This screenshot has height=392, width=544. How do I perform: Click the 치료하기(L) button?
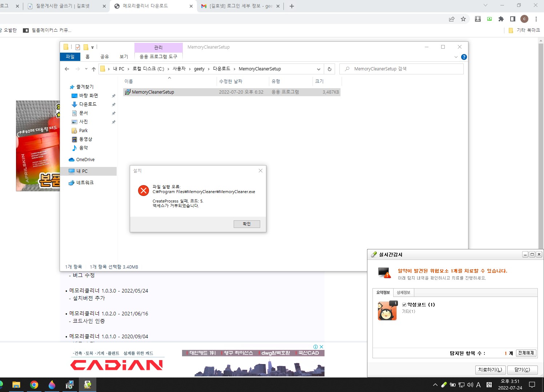coord(490,369)
